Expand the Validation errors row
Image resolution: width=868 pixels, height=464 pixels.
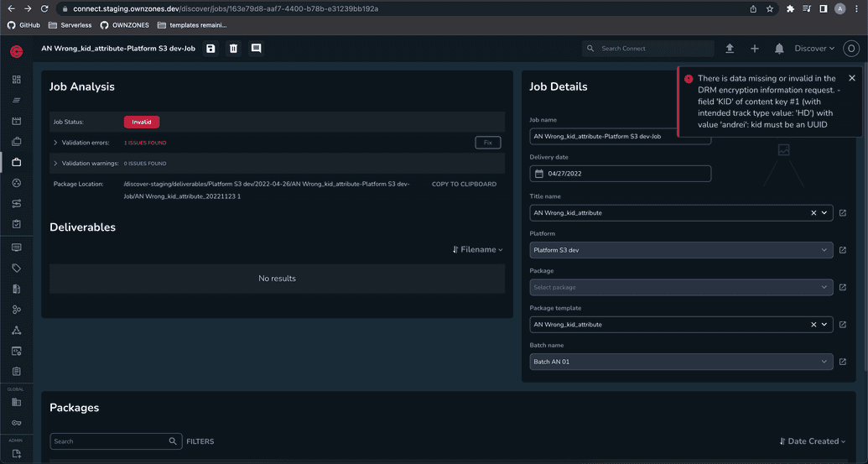(55, 143)
